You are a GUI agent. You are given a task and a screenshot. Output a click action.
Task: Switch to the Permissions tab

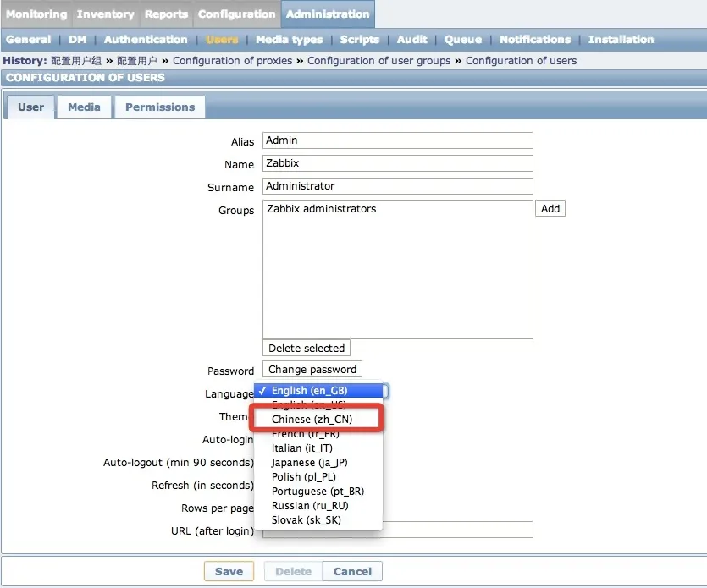160,107
